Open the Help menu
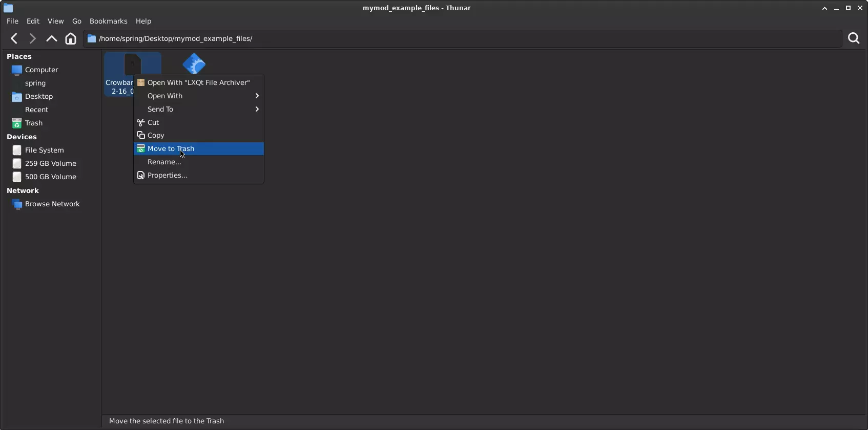 tap(143, 21)
